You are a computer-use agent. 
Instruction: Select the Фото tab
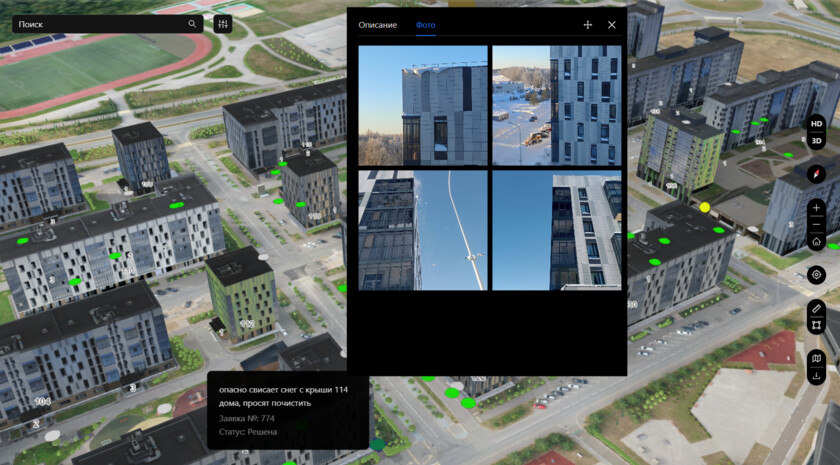426,25
